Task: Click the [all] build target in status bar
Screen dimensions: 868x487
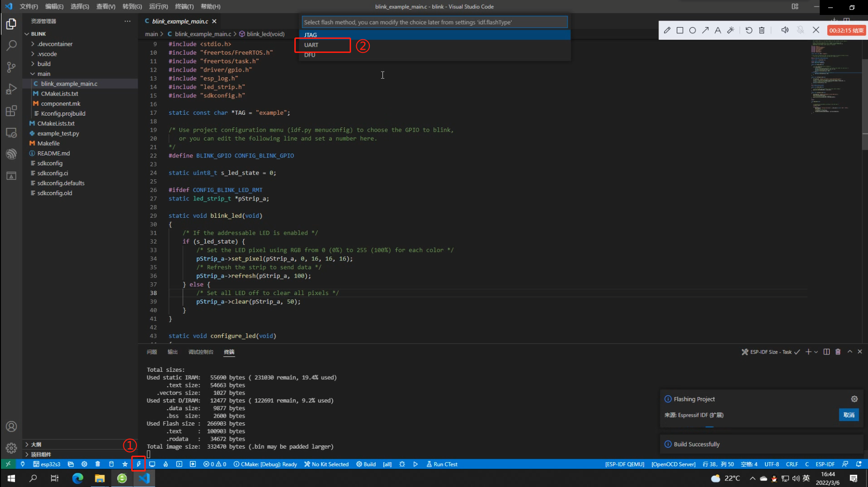Action: point(387,464)
